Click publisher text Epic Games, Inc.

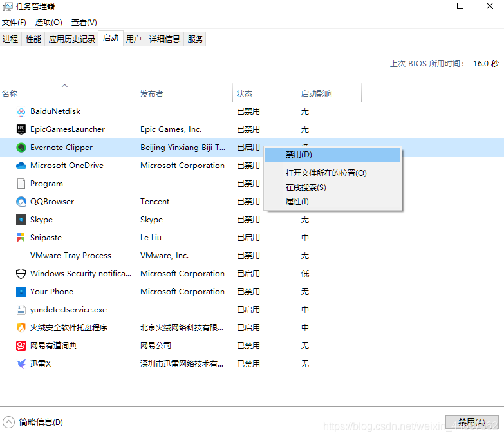pyautogui.click(x=171, y=129)
